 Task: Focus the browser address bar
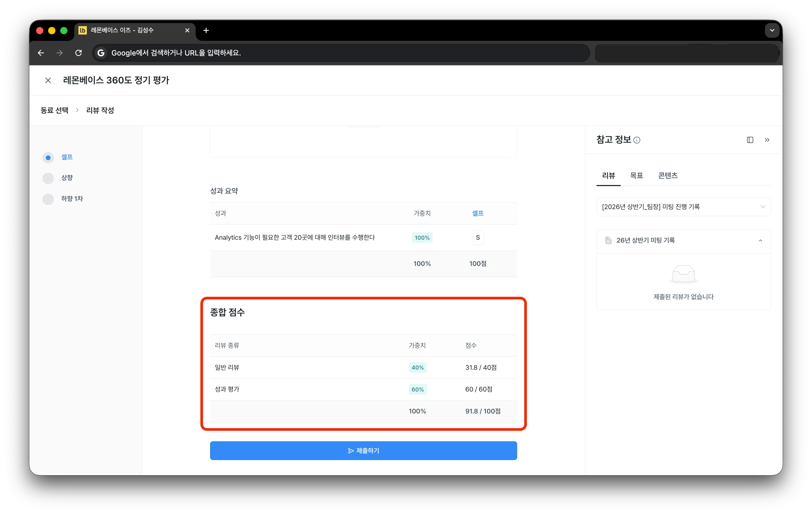341,53
